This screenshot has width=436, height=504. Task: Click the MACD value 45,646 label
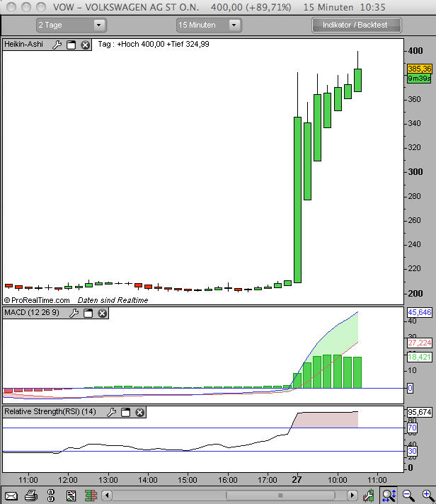[x=420, y=312]
